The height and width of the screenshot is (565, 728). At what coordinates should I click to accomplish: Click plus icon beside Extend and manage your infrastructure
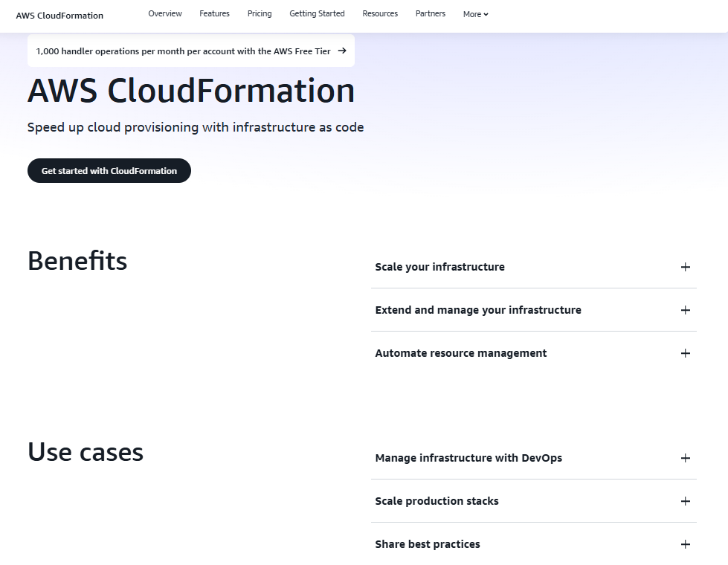tap(686, 310)
